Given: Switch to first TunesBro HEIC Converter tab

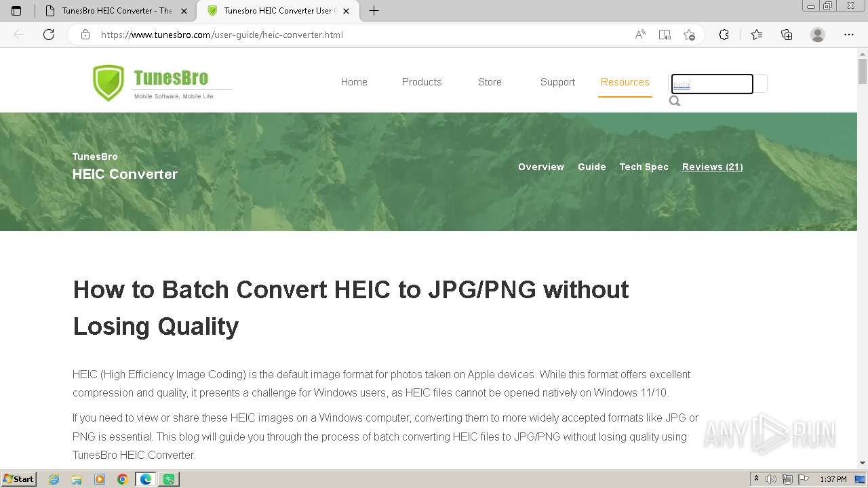Looking at the screenshot, I should [116, 11].
